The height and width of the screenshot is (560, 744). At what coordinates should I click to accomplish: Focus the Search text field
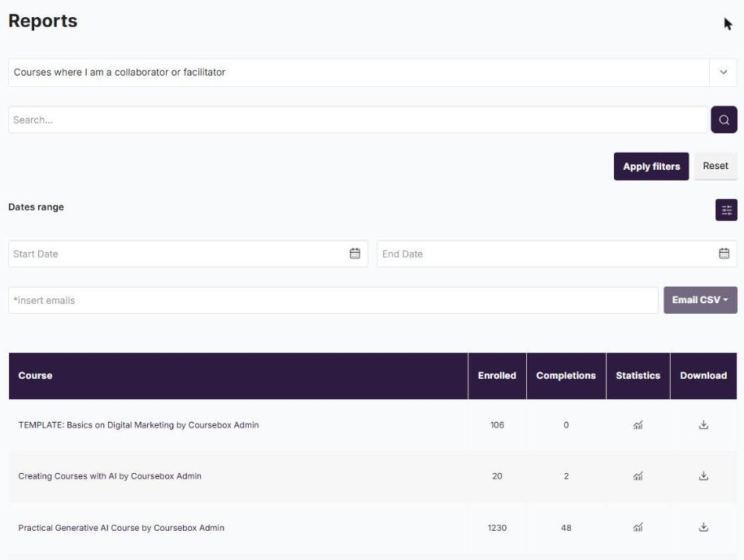358,120
